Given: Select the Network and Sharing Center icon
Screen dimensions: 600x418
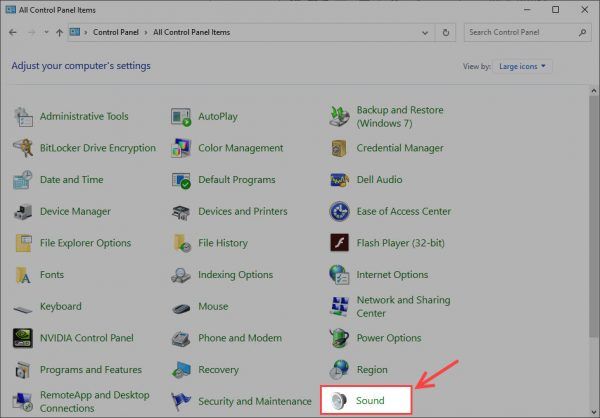Looking at the screenshot, I should click(x=339, y=306).
